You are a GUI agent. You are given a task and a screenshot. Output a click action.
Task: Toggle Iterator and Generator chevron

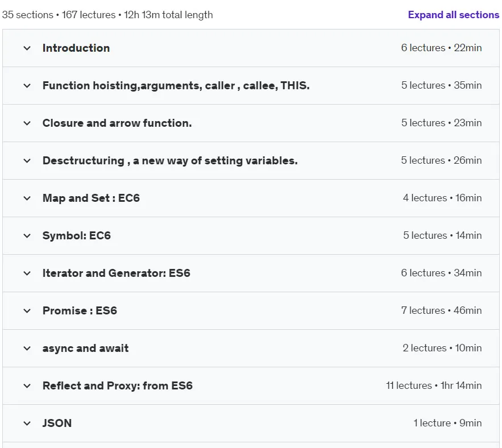(27, 273)
